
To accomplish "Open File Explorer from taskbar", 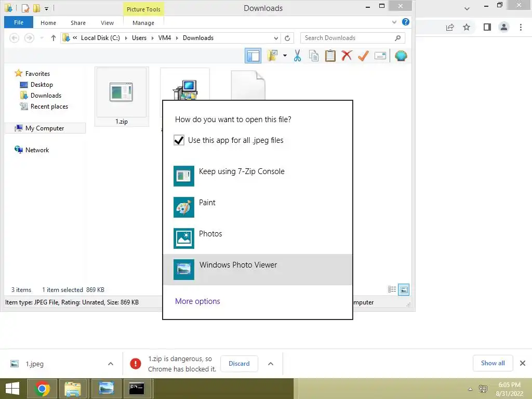I will tap(73, 389).
